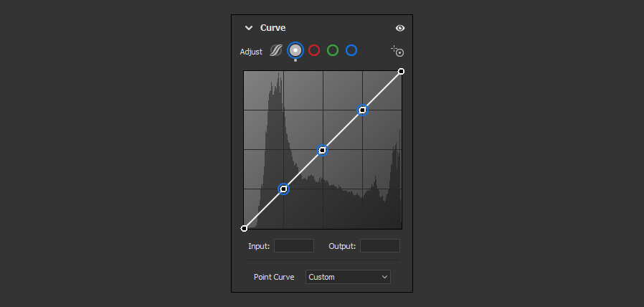
Task: Select the white point curve channel
Action: tap(295, 50)
